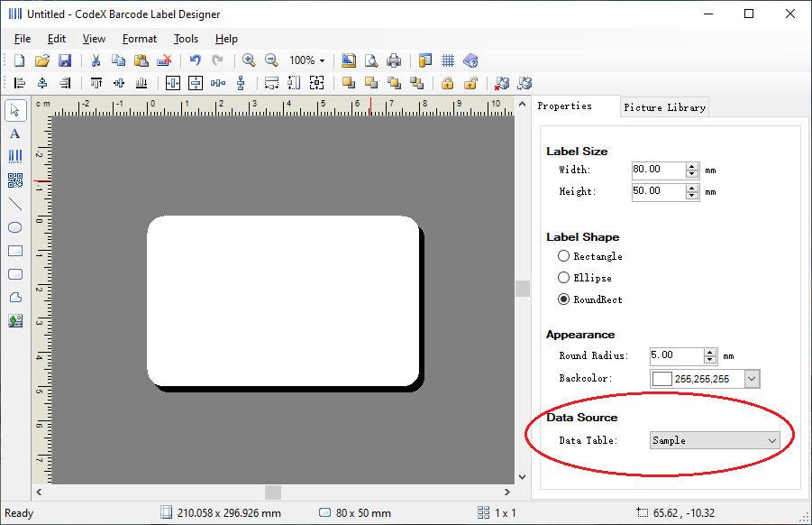Open the Help menu
Viewport: 812px width, 525px height.
coord(226,39)
